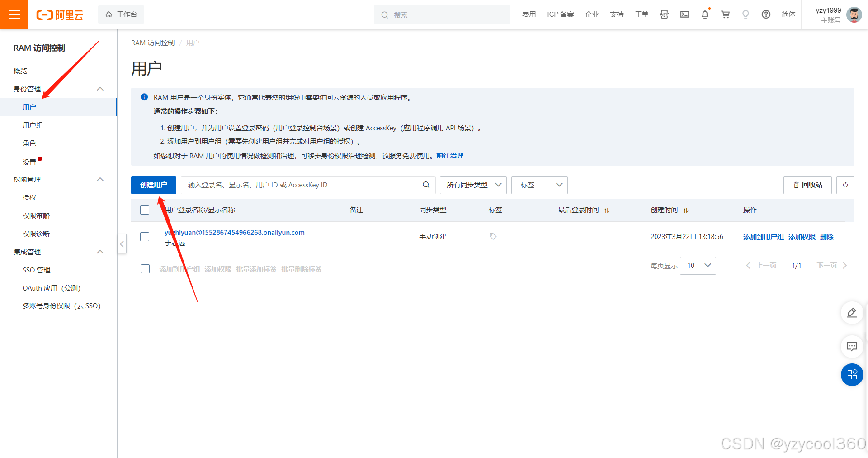This screenshot has height=458, width=868.
Task: Open 工单 in the top bar
Action: point(642,14)
